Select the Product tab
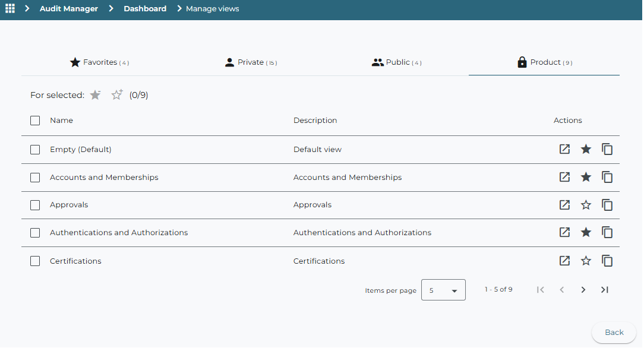The height and width of the screenshot is (348, 644). 544,62
